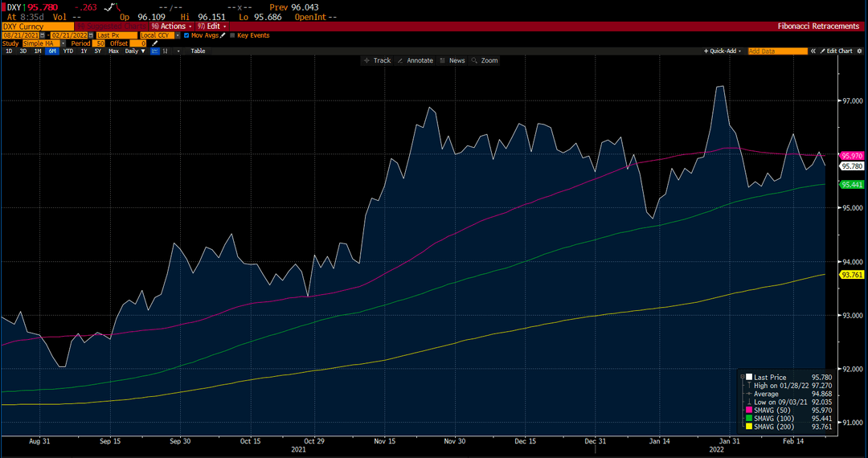Open Suggested Charts
Screen dimensions: 868x458
[x=111, y=26]
